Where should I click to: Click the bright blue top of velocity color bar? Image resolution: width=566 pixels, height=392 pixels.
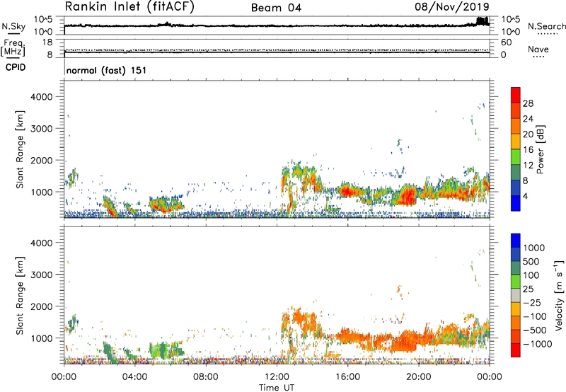coord(516,241)
